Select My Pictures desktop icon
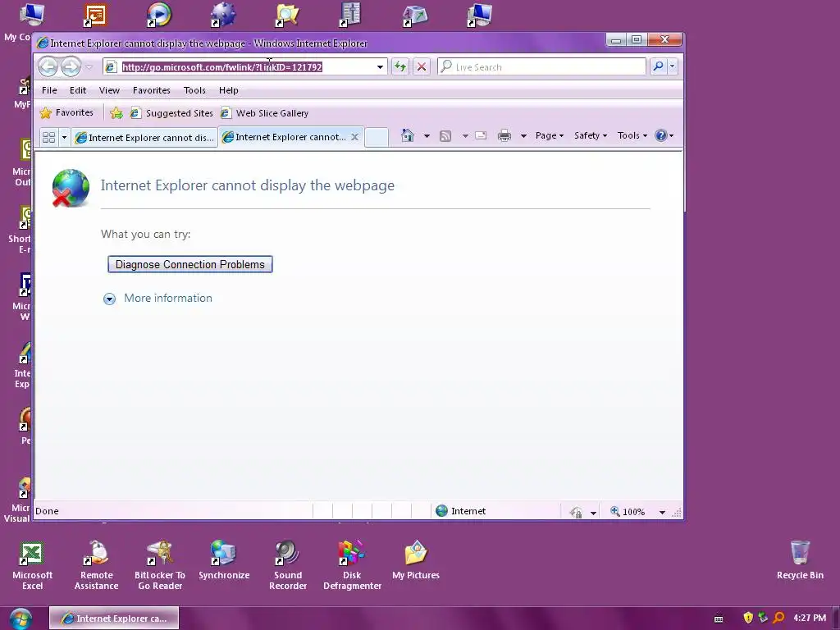 [x=416, y=560]
